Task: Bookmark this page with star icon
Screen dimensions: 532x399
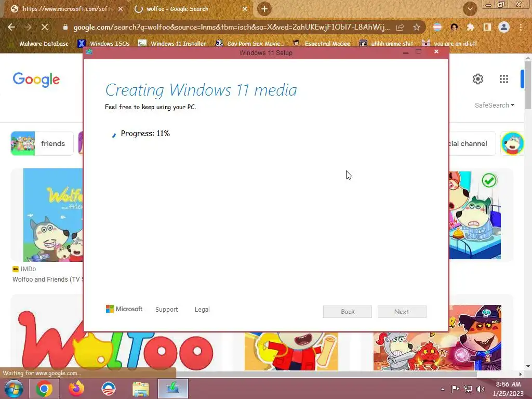Action: click(417, 27)
